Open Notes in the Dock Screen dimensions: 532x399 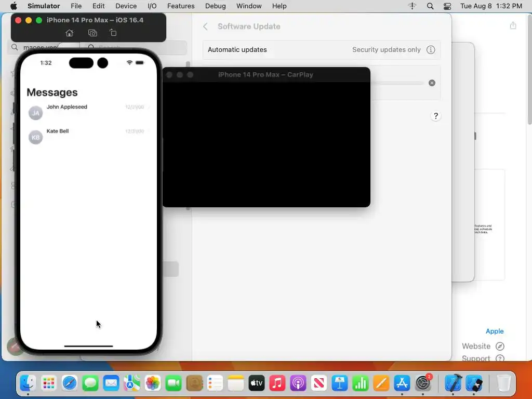click(x=236, y=383)
